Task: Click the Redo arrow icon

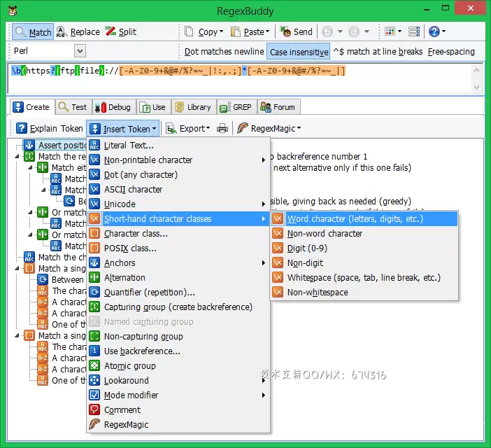Action: (x=354, y=31)
